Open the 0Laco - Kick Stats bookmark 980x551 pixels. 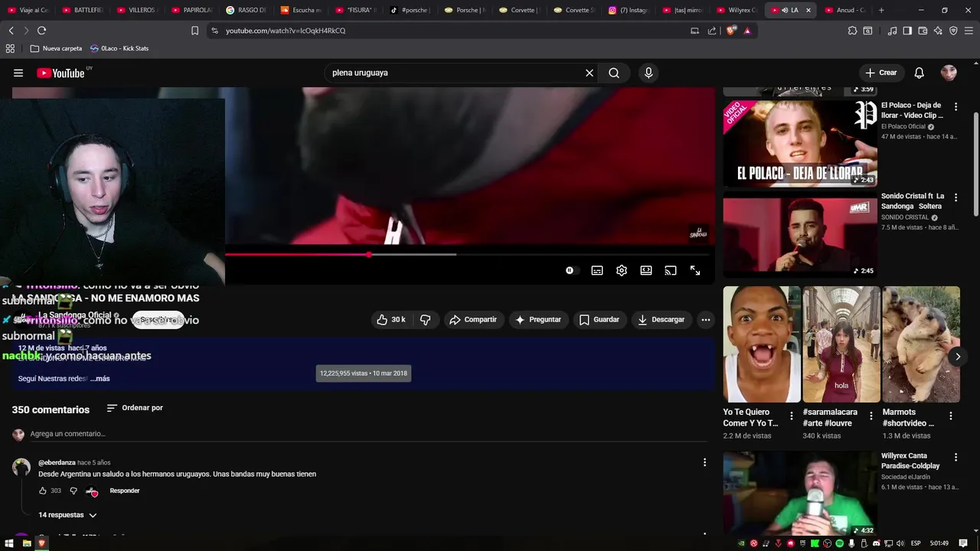(119, 48)
